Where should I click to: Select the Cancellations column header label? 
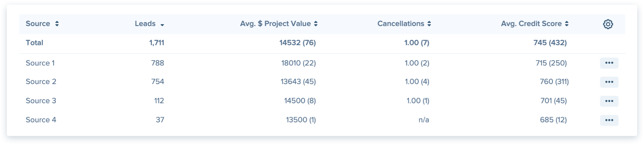pos(401,24)
